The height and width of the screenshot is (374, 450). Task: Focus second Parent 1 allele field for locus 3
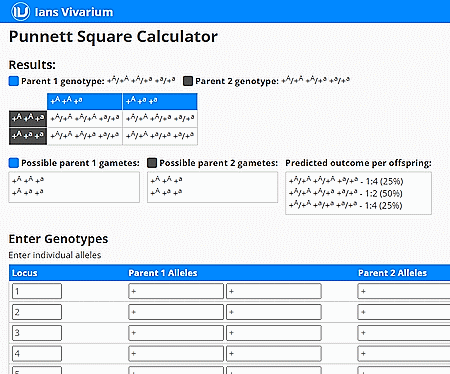[x=274, y=333]
